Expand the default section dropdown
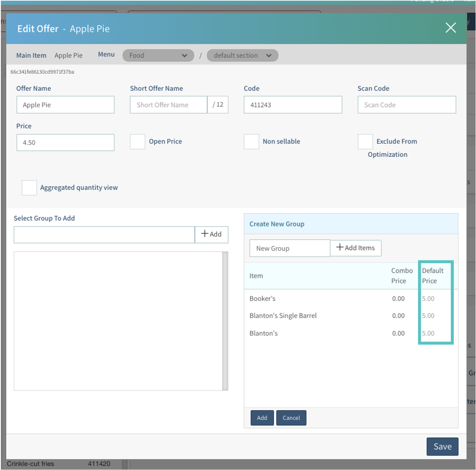 pos(242,55)
